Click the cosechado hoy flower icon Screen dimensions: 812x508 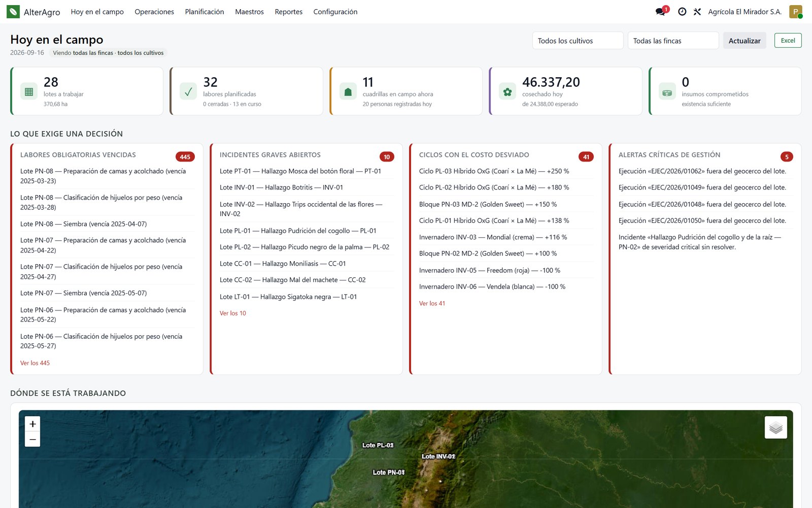tap(507, 92)
